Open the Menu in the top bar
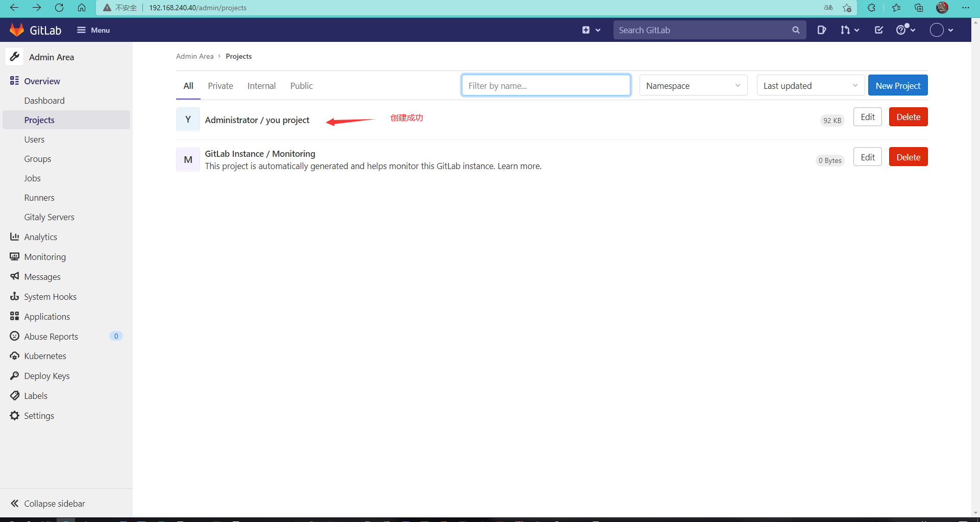Screen dimensions: 980x522 93,30
